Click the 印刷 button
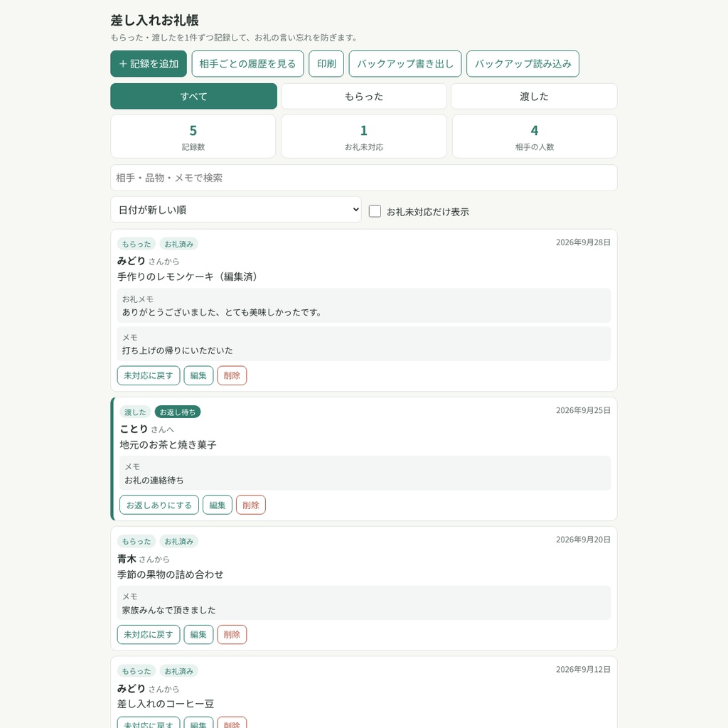 [x=326, y=63]
